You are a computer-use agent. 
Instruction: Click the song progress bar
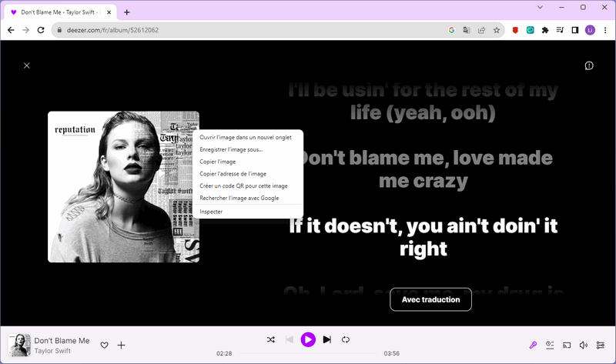pyautogui.click(x=308, y=353)
